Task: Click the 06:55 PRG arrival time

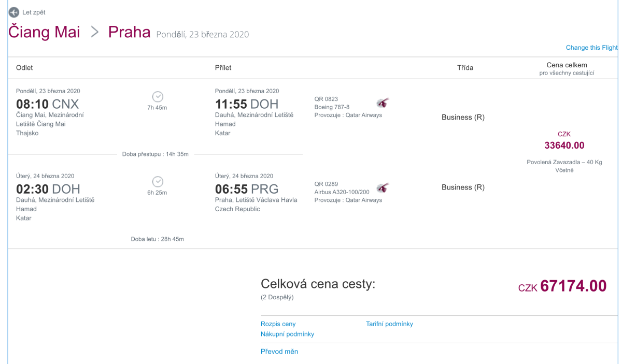Action: click(x=247, y=188)
